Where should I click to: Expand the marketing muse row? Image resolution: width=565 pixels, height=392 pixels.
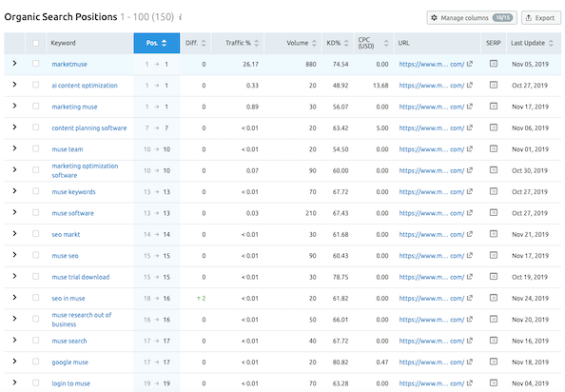point(14,106)
